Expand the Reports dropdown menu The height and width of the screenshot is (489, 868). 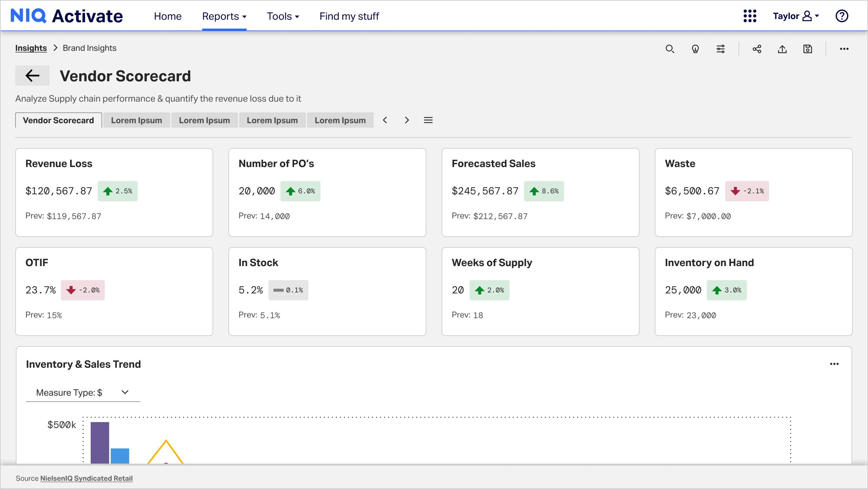pos(224,16)
